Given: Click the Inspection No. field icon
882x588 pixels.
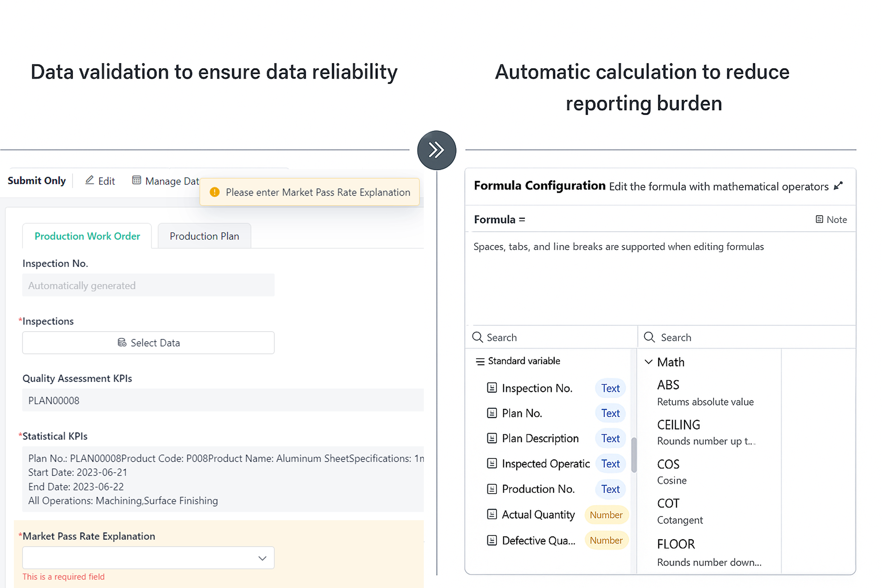Looking at the screenshot, I should click(x=492, y=388).
